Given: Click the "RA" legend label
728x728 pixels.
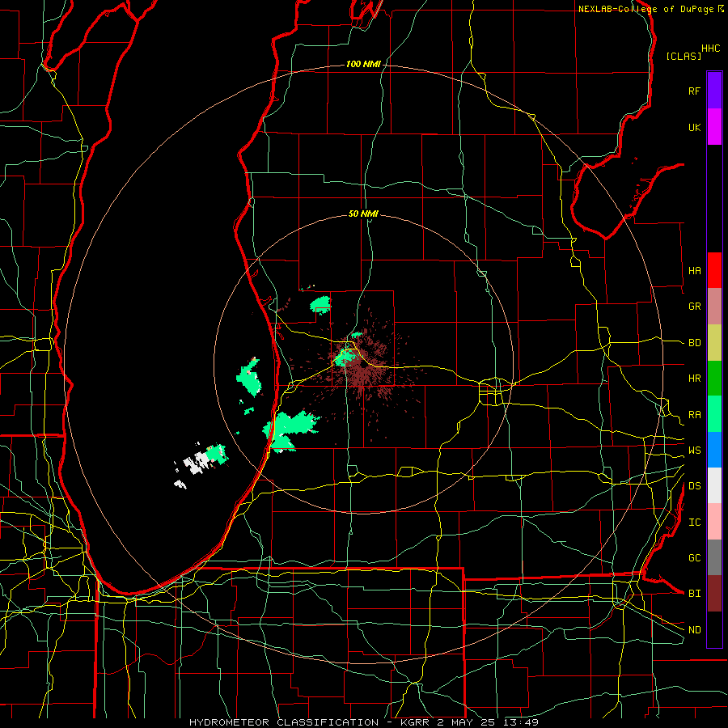Looking at the screenshot, I should coord(694,415).
